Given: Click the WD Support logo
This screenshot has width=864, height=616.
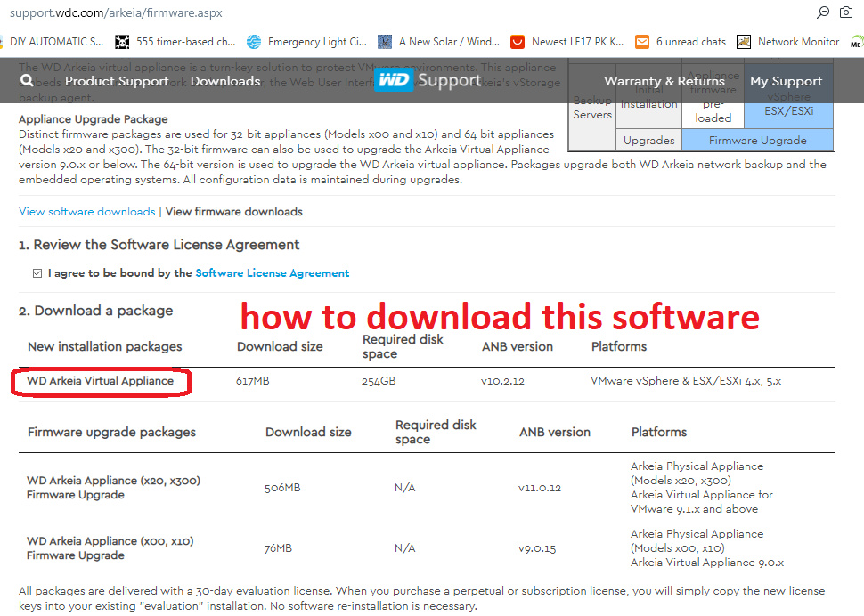Looking at the screenshot, I should coord(428,80).
